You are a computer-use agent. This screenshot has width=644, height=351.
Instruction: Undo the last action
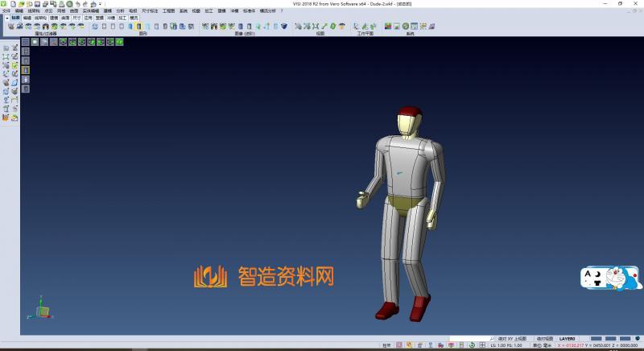tap(77, 4)
